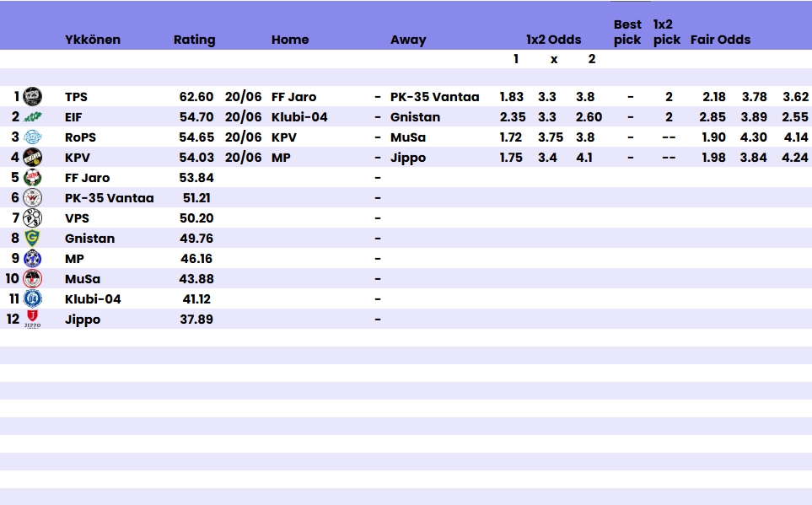Select the Fair Odds column header
Viewport: 812px width, 505px height.
pyautogui.click(x=720, y=40)
